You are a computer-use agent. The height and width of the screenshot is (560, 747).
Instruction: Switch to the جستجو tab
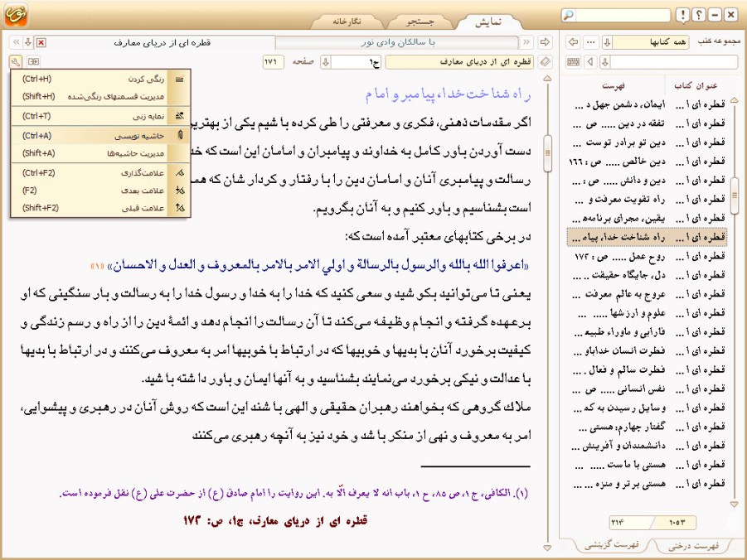420,22
